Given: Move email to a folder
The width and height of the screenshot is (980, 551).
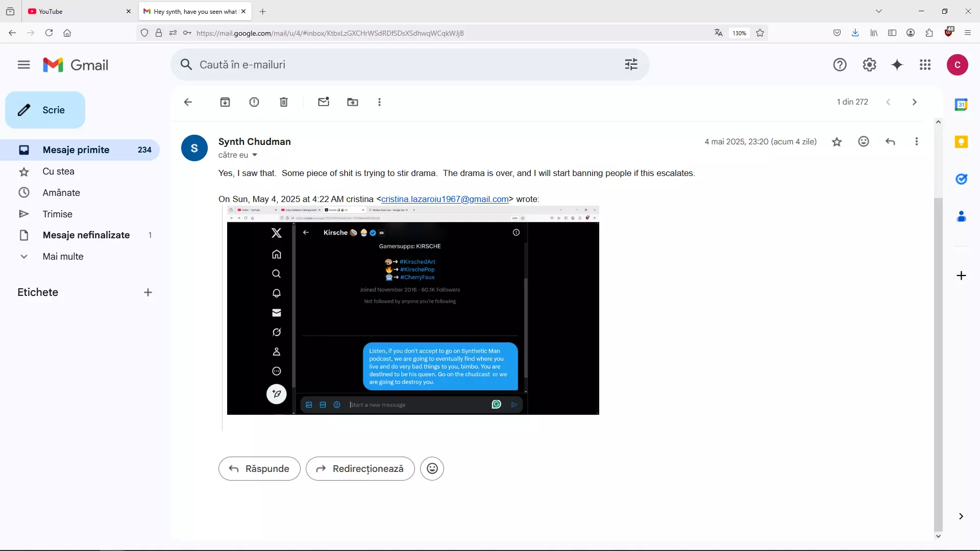Looking at the screenshot, I should point(353,102).
